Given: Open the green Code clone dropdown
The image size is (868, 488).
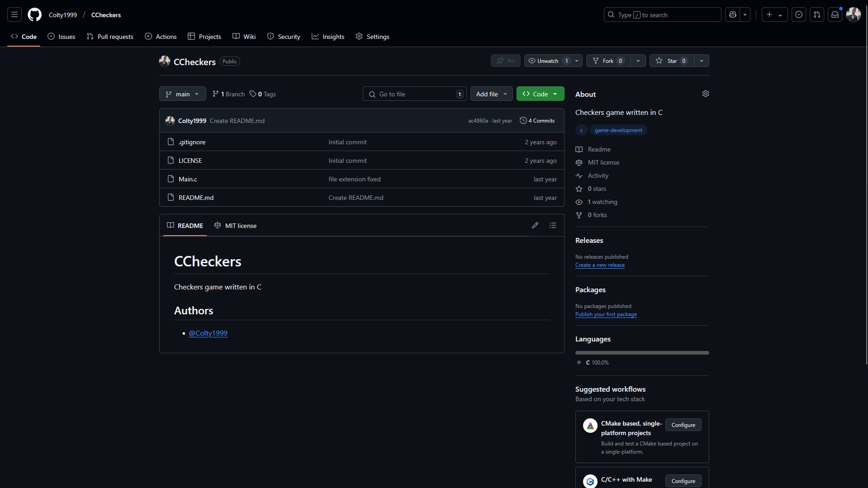Looking at the screenshot, I should [x=541, y=94].
